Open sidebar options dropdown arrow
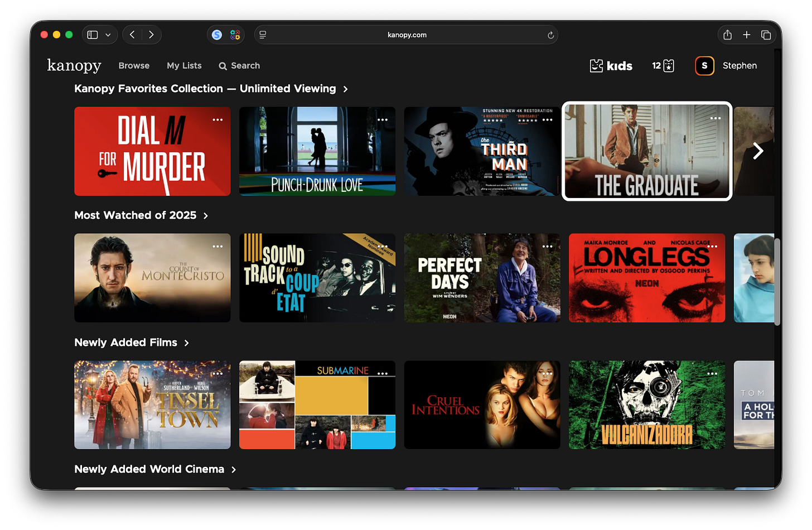This screenshot has height=530, width=812. point(108,35)
